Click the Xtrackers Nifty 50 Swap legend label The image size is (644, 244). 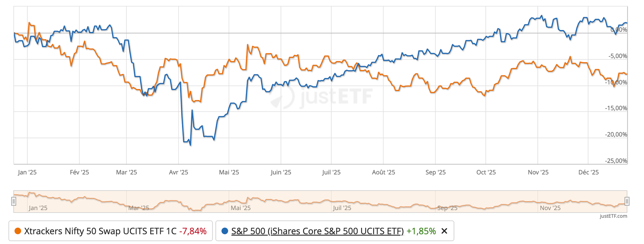pos(100,231)
